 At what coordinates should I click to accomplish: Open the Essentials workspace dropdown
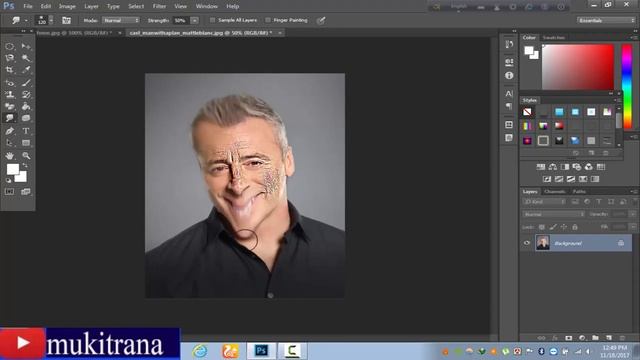coord(606,20)
